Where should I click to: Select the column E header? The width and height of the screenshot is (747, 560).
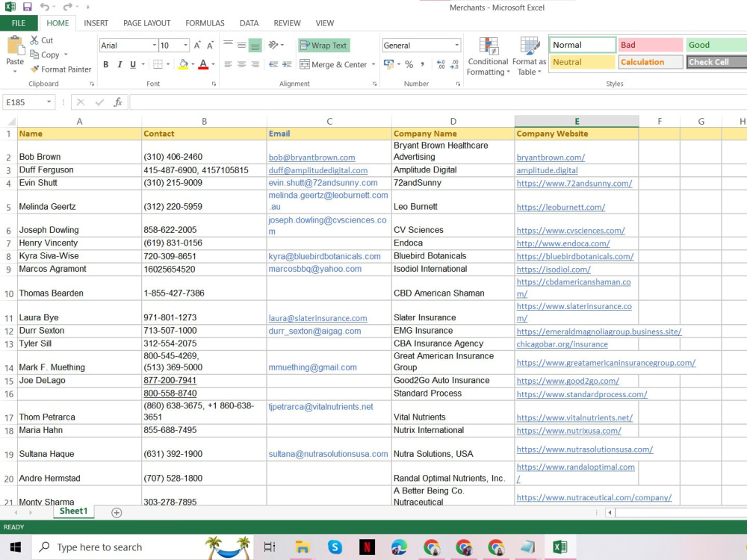pos(577,122)
